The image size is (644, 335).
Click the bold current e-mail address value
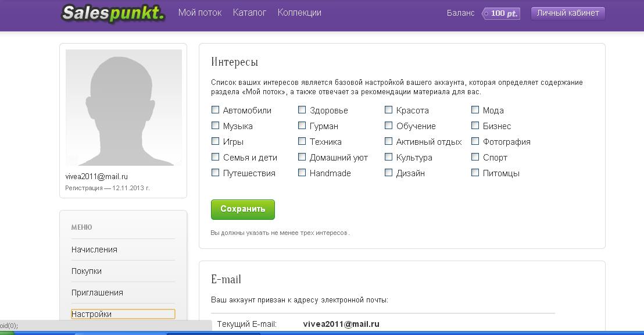341,324
